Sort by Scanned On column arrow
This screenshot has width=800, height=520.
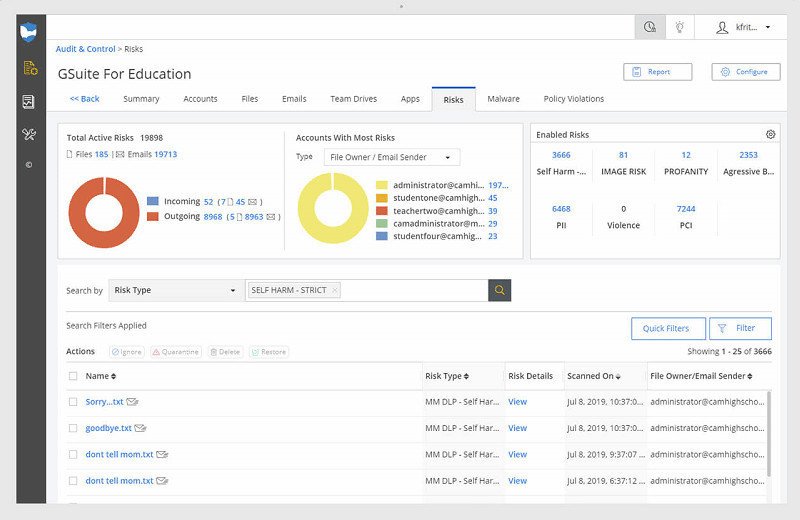(x=618, y=376)
